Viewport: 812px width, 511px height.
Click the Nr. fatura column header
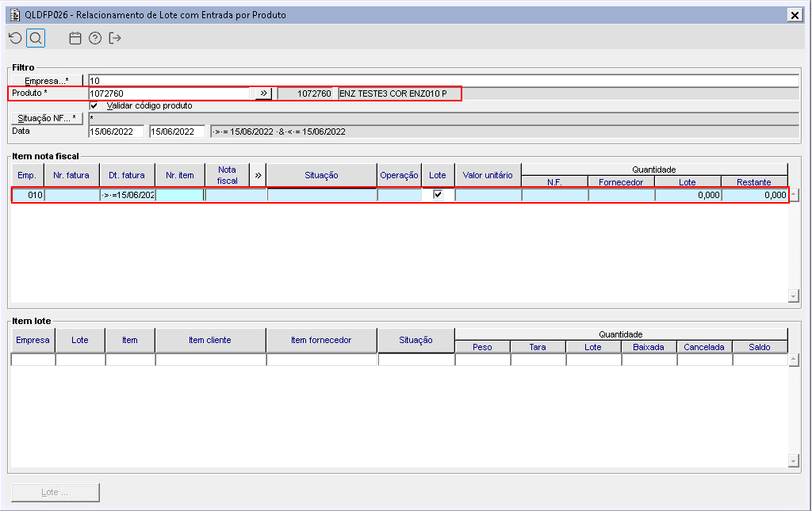coord(71,175)
